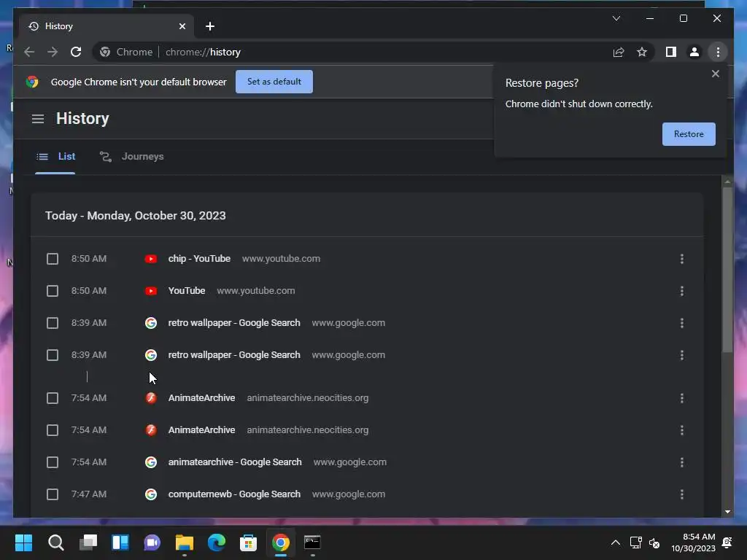Open a new tab with the plus icon

tap(209, 26)
